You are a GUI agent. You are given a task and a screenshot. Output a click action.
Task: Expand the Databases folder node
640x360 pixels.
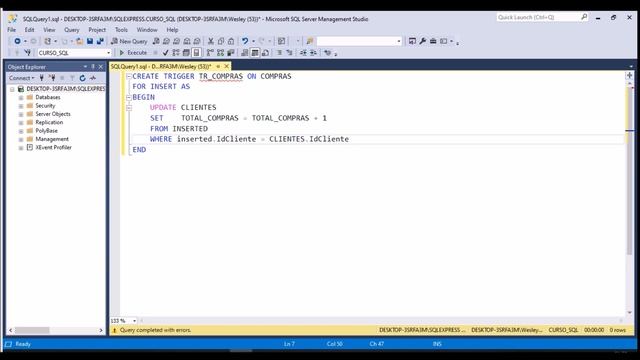click(21, 98)
